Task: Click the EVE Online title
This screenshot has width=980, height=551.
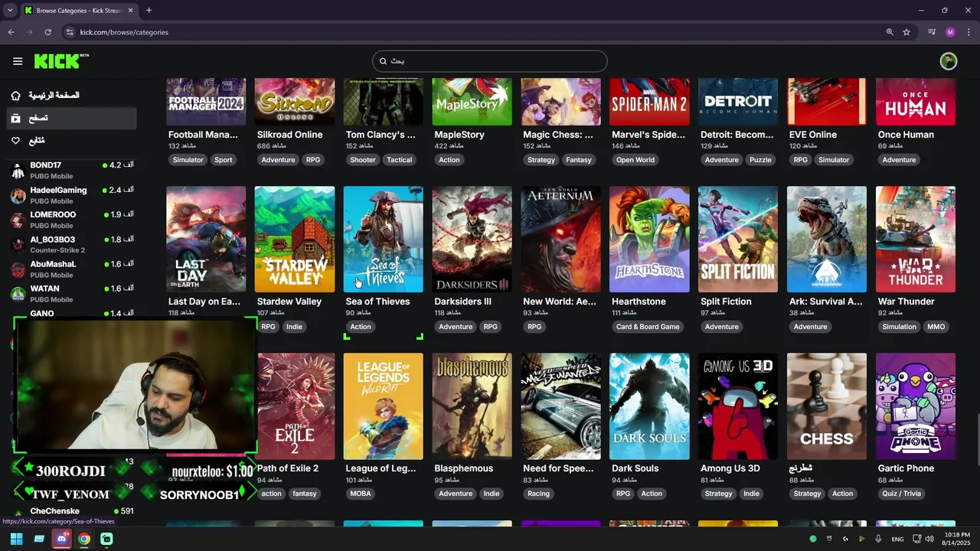Action: pyautogui.click(x=813, y=135)
